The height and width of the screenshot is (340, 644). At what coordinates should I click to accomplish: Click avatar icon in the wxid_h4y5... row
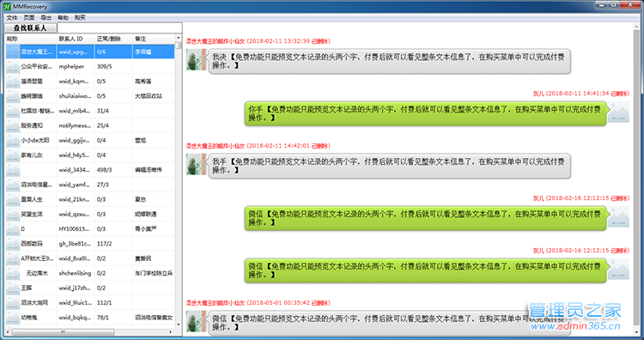pos(13,155)
